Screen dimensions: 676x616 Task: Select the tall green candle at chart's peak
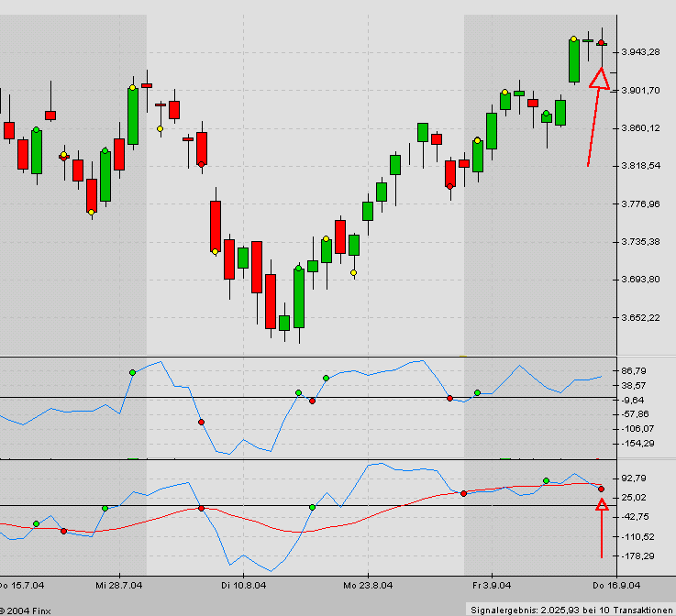(573, 60)
